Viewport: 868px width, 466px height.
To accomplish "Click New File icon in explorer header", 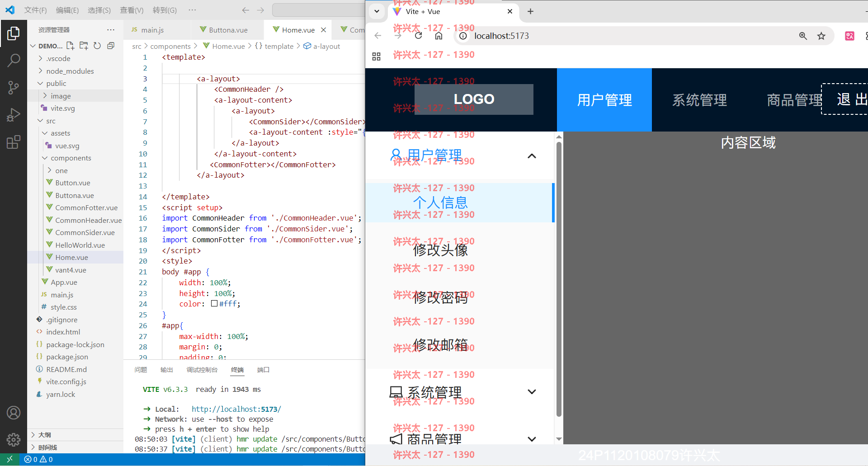I will click(71, 46).
